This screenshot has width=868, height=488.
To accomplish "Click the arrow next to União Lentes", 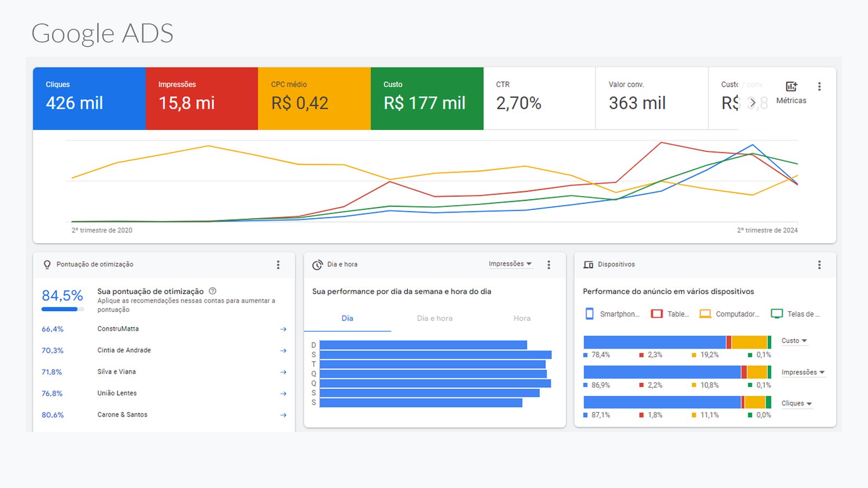I will [283, 394].
